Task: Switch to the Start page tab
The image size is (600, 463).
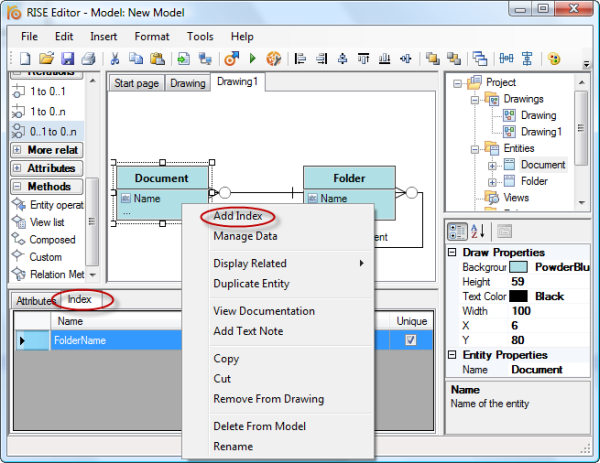Action: [x=136, y=84]
